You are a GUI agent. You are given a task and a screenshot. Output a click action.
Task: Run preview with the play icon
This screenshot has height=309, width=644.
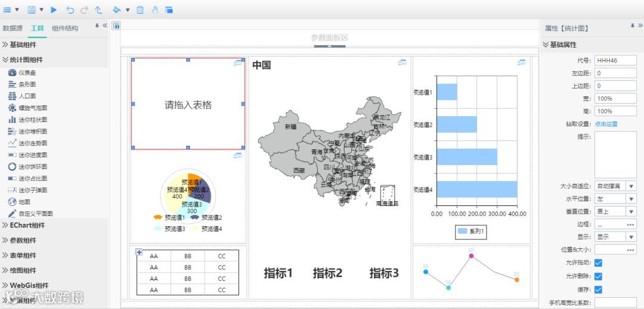tap(54, 10)
